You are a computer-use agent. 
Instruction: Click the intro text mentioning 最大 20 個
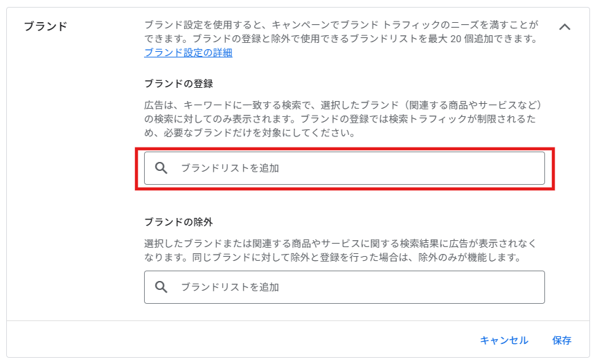tap(341, 32)
